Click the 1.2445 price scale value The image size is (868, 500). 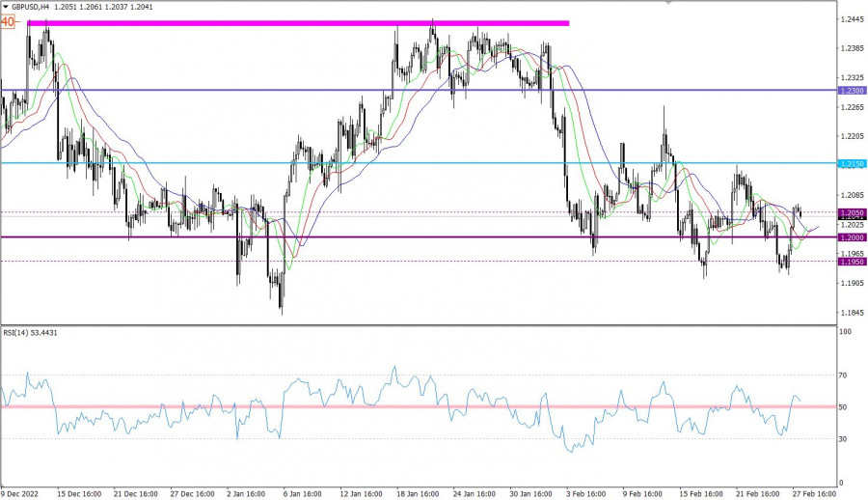[852, 19]
